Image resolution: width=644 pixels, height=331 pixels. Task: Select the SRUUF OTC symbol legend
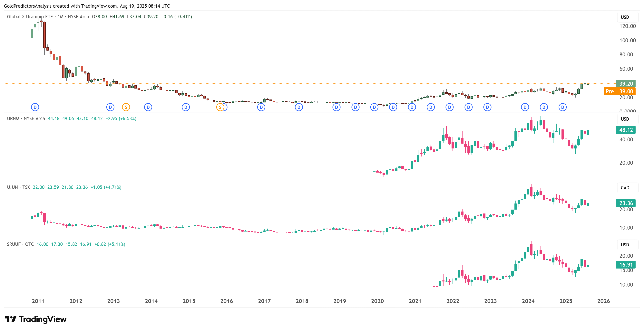coord(20,244)
